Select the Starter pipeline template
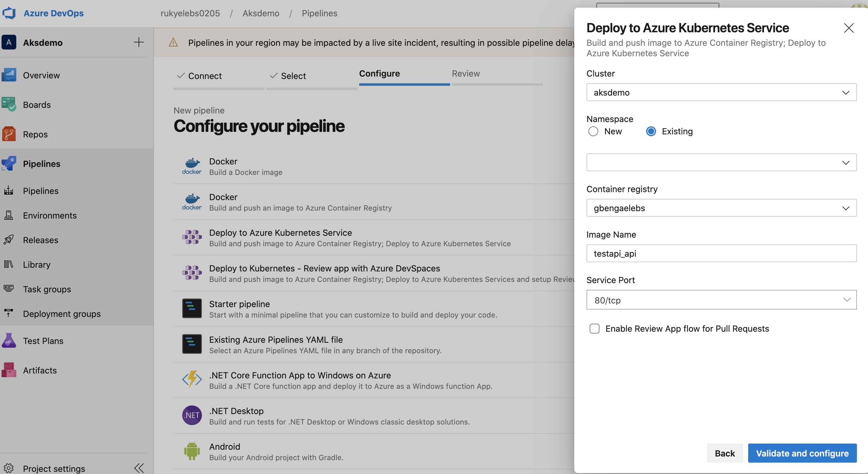This screenshot has height=474, width=868. 374,309
